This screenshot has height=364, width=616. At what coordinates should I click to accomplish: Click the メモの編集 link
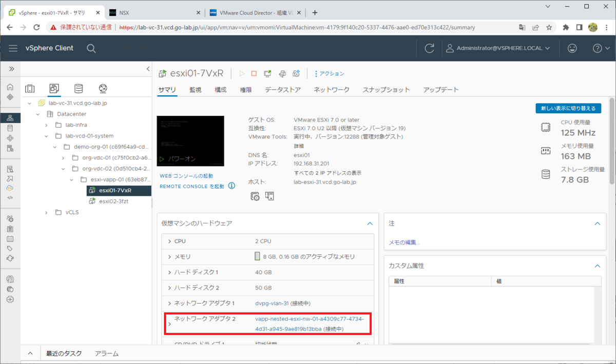point(405,242)
